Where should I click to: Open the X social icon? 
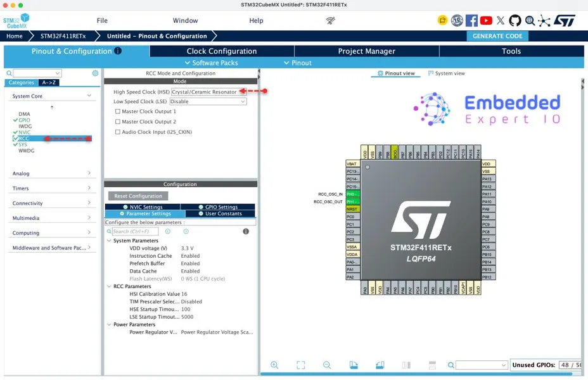501,20
